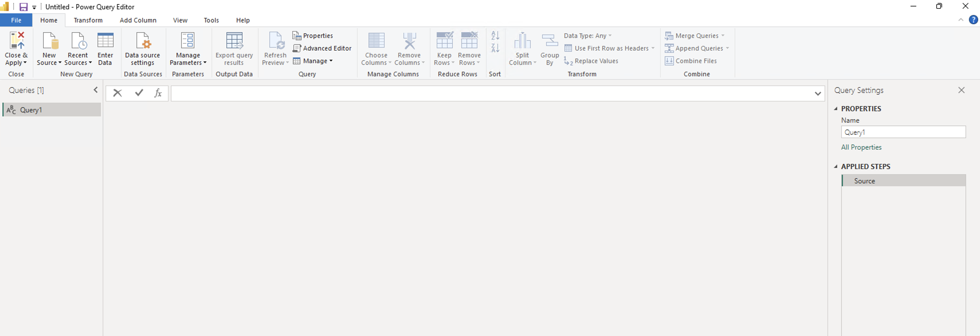980x336 pixels.
Task: Open the File tab
Action: 16,20
